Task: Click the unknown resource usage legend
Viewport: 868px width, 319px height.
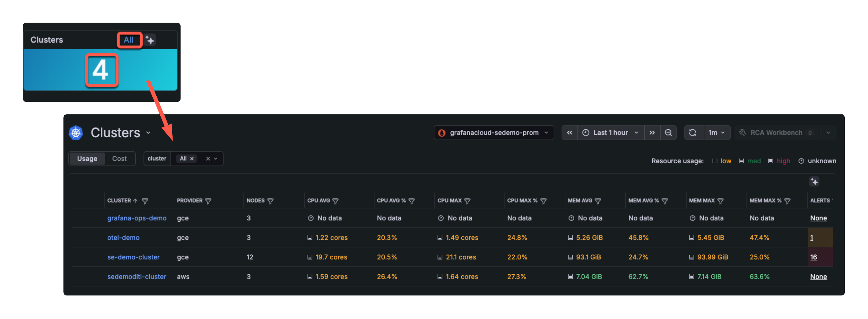Action: (x=818, y=161)
